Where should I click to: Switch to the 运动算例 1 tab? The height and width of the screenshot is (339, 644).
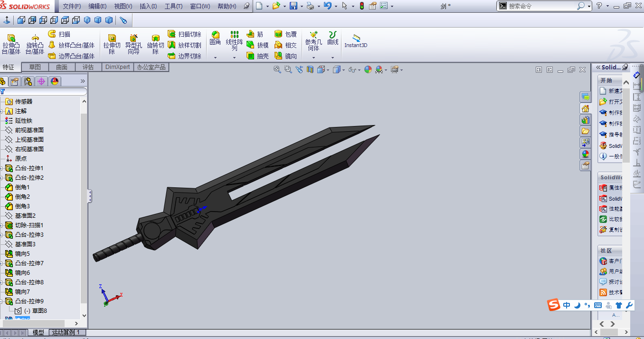point(66,332)
